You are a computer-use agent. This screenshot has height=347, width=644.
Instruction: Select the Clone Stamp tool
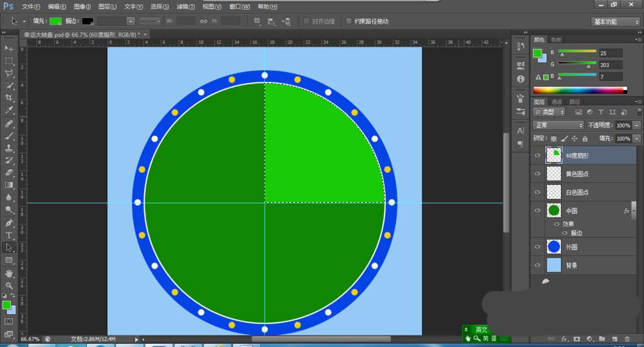click(x=8, y=148)
